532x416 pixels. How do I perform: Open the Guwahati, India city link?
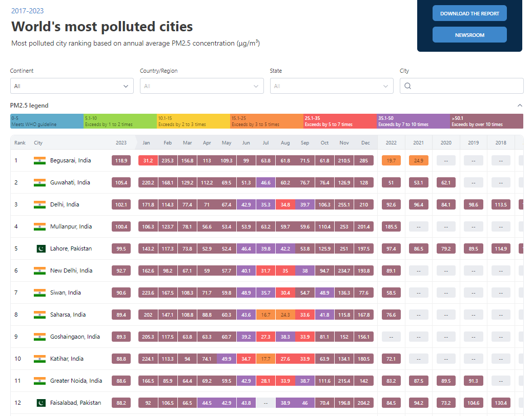pyautogui.click(x=70, y=182)
